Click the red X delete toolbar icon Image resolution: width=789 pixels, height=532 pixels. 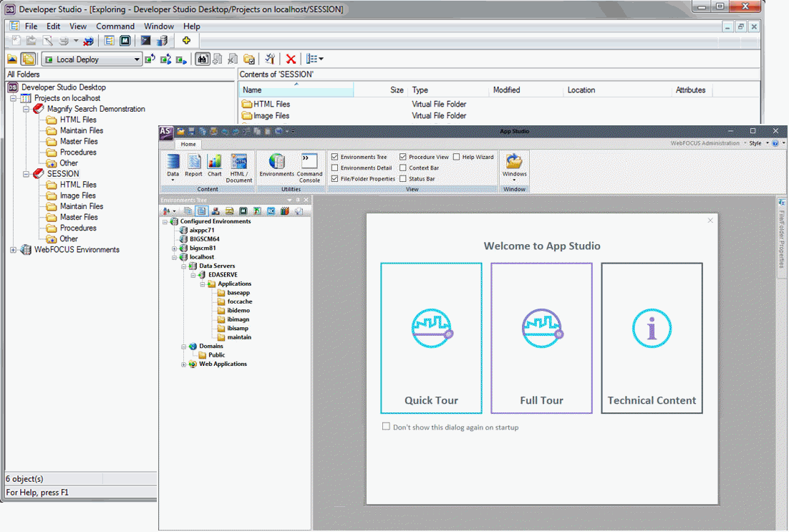(291, 59)
